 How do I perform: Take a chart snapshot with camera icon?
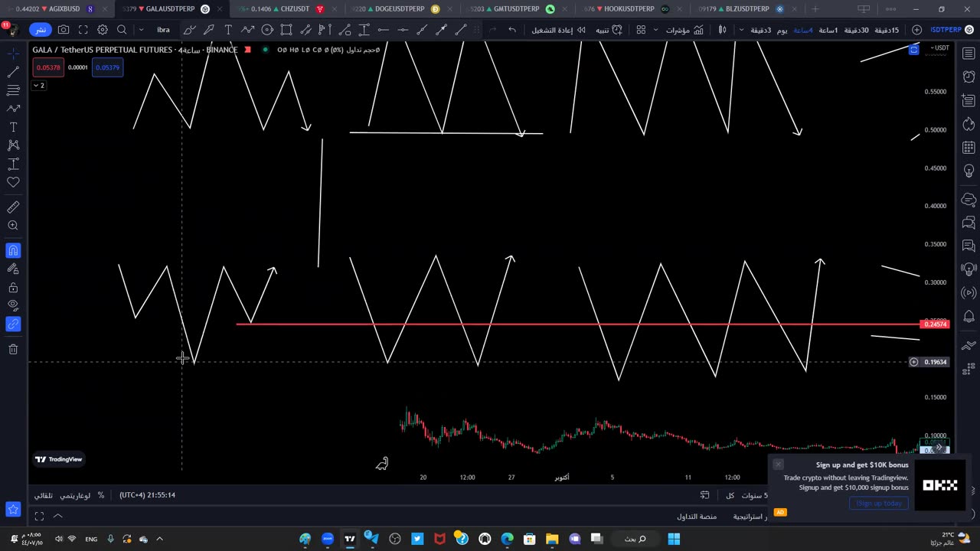click(64, 30)
